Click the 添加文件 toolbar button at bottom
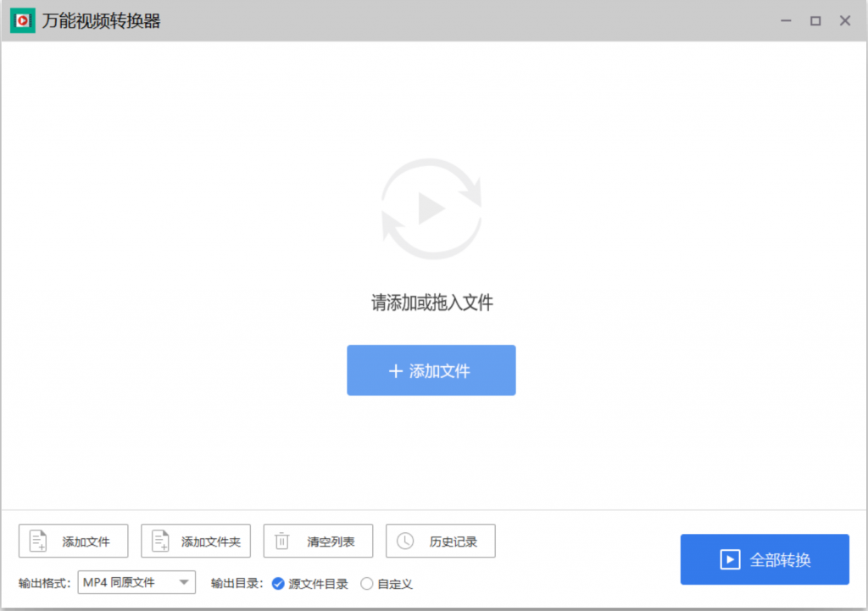This screenshot has height=611, width=868. (73, 541)
